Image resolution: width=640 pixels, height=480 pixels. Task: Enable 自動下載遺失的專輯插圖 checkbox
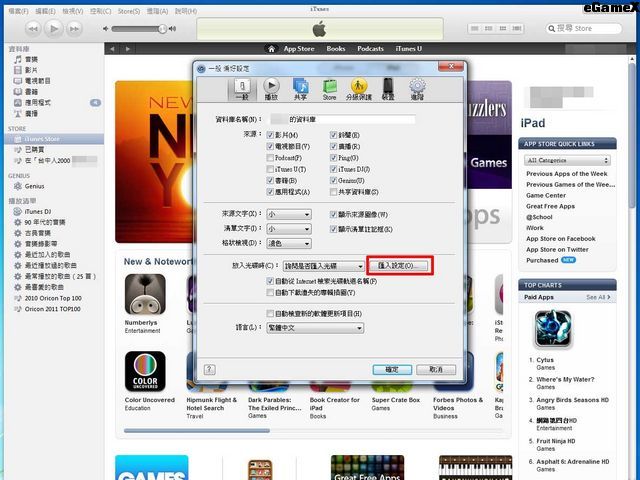tap(270, 292)
